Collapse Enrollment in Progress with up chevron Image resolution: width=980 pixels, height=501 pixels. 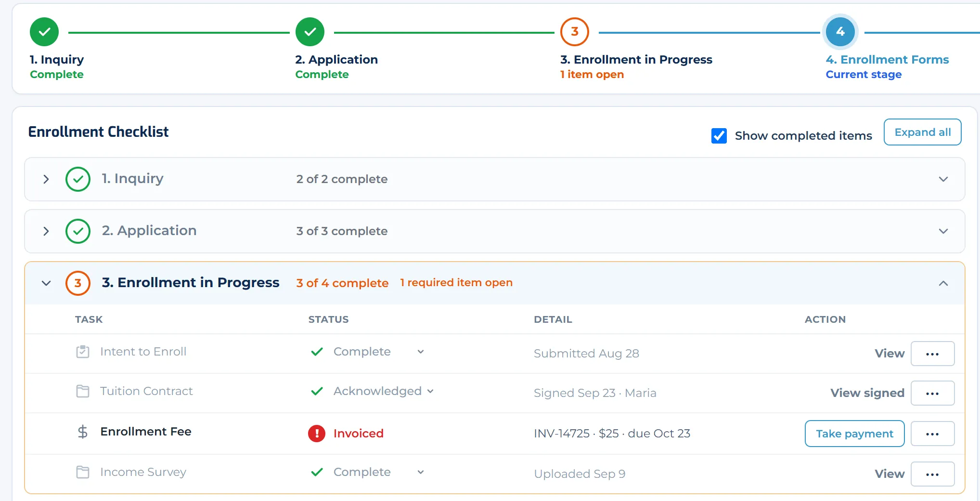coord(943,283)
